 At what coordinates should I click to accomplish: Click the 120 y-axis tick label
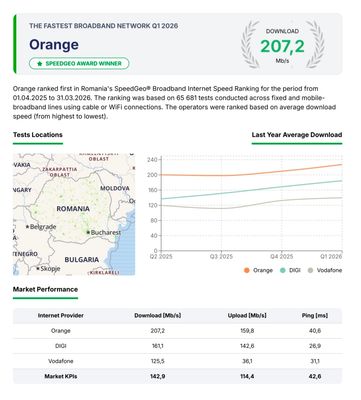[152, 205]
